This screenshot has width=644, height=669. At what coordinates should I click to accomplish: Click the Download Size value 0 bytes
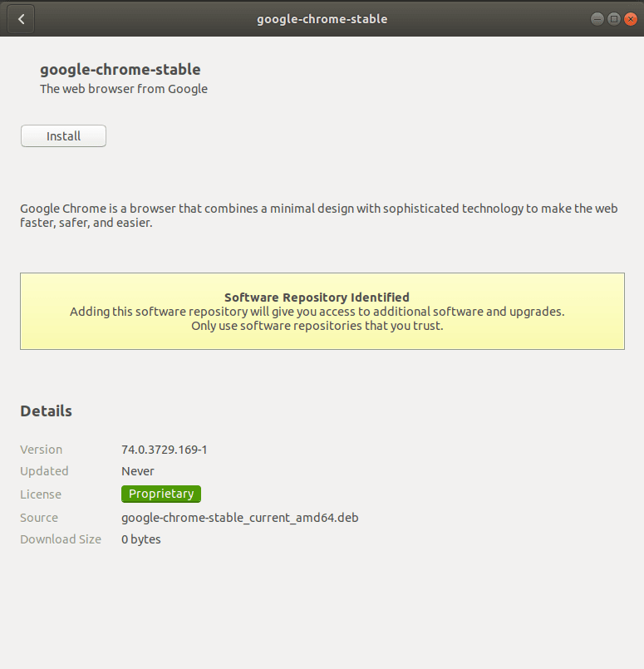(141, 539)
